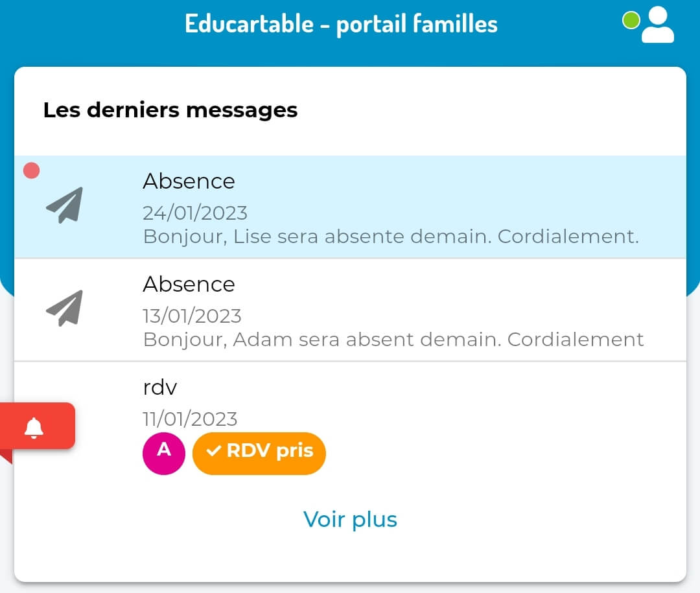
Task: Click checkmark in RDV pris badge
Action: (x=214, y=450)
